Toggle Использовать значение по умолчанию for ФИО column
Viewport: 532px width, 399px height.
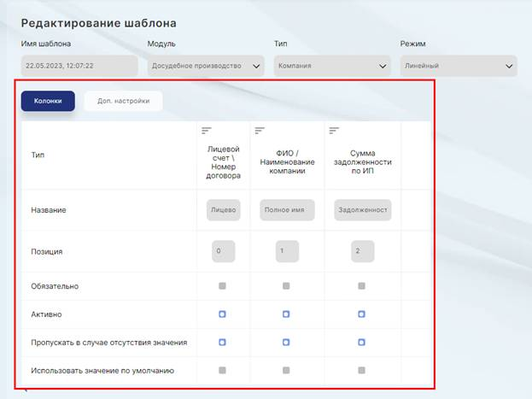click(x=286, y=370)
